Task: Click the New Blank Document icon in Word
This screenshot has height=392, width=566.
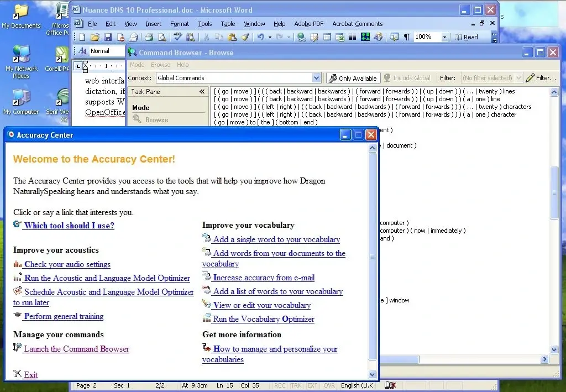Action: click(x=82, y=37)
